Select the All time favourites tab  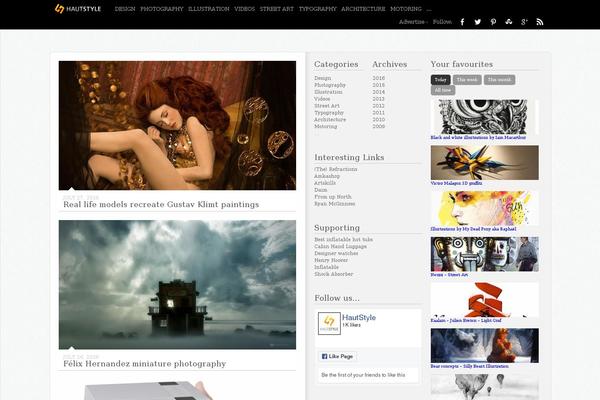pyautogui.click(x=443, y=90)
